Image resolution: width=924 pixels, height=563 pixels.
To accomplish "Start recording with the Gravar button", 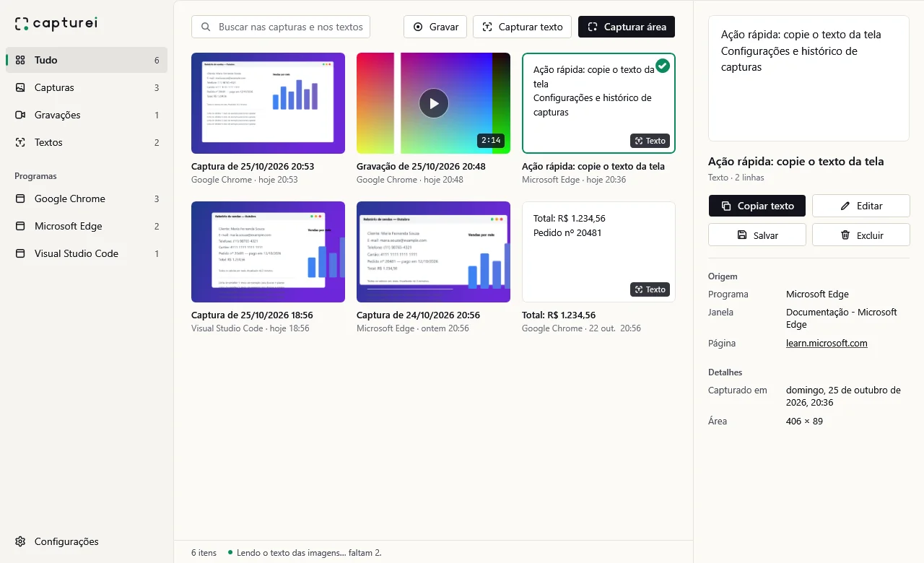I will coord(435,27).
